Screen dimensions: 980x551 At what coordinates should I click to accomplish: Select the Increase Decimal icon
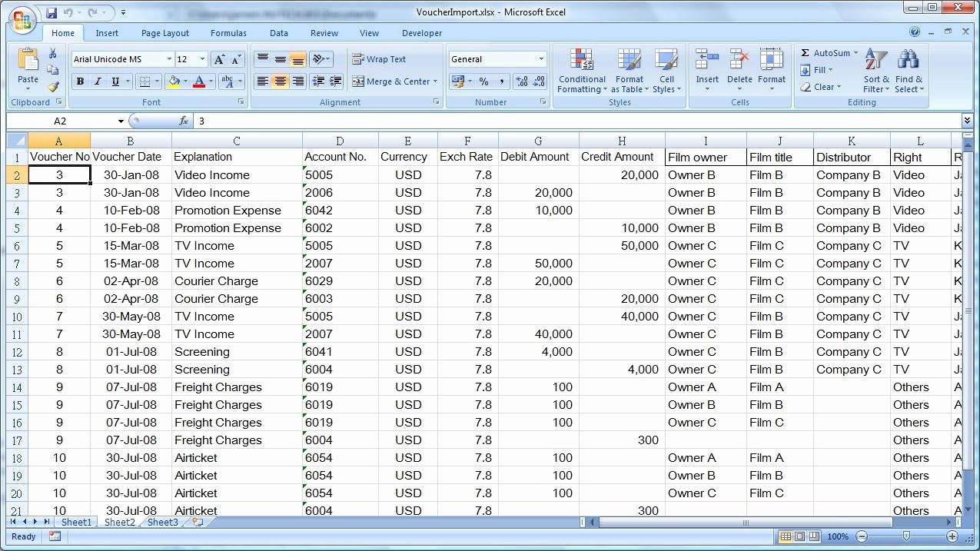click(521, 80)
